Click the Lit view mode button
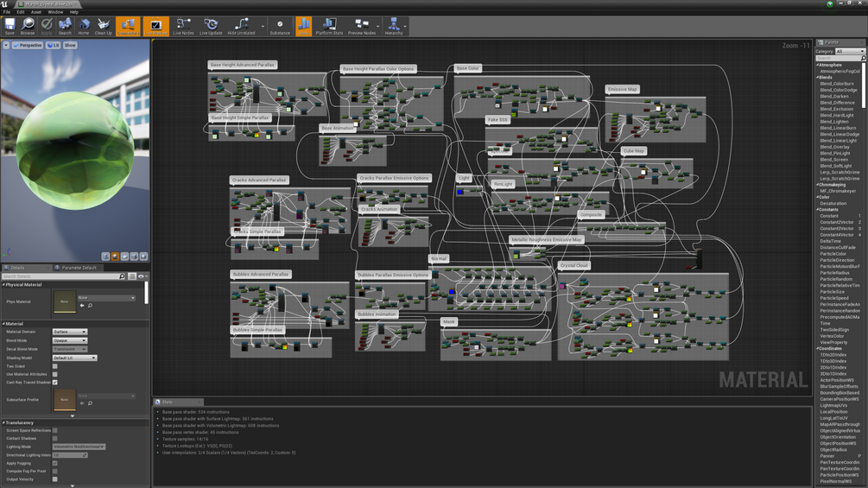Viewport: 868px width, 488px height. [54, 46]
